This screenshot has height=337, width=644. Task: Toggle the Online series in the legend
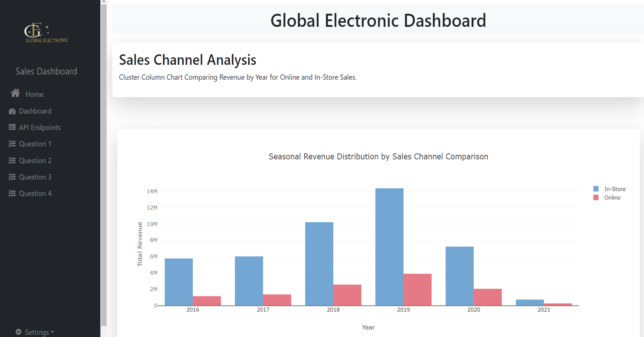(612, 198)
